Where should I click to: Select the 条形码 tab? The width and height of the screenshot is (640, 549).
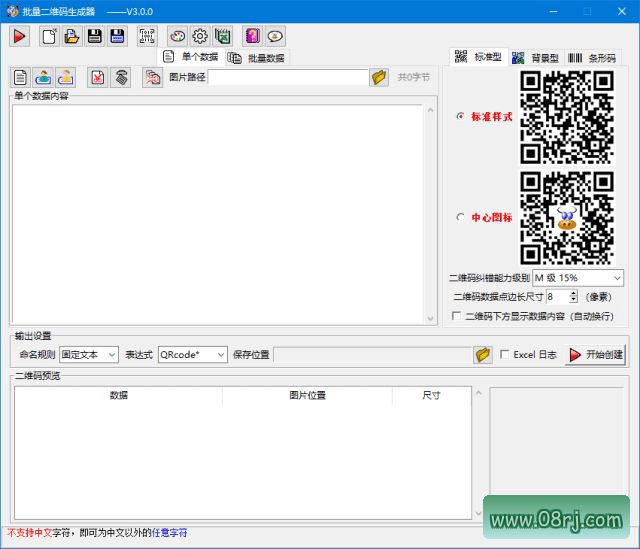click(x=593, y=58)
